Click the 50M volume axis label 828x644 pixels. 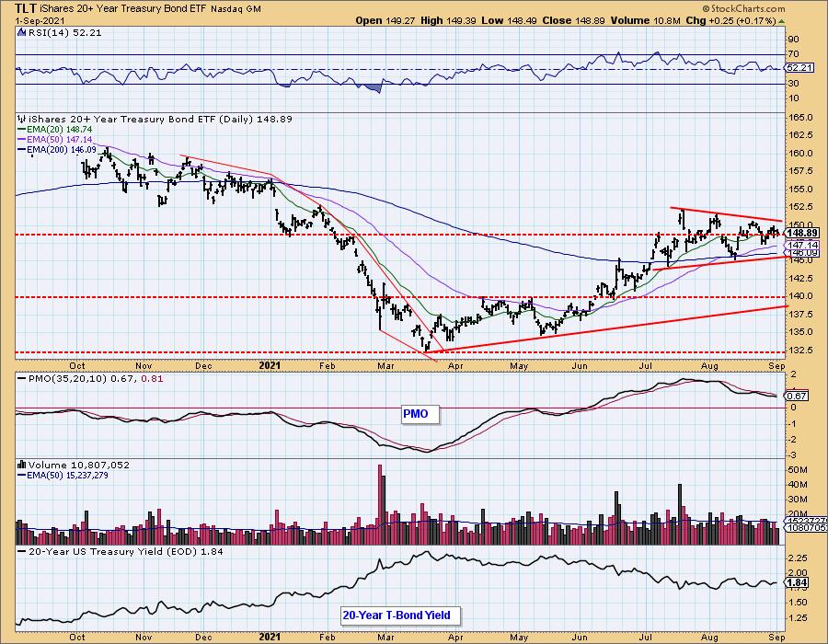tap(798, 470)
